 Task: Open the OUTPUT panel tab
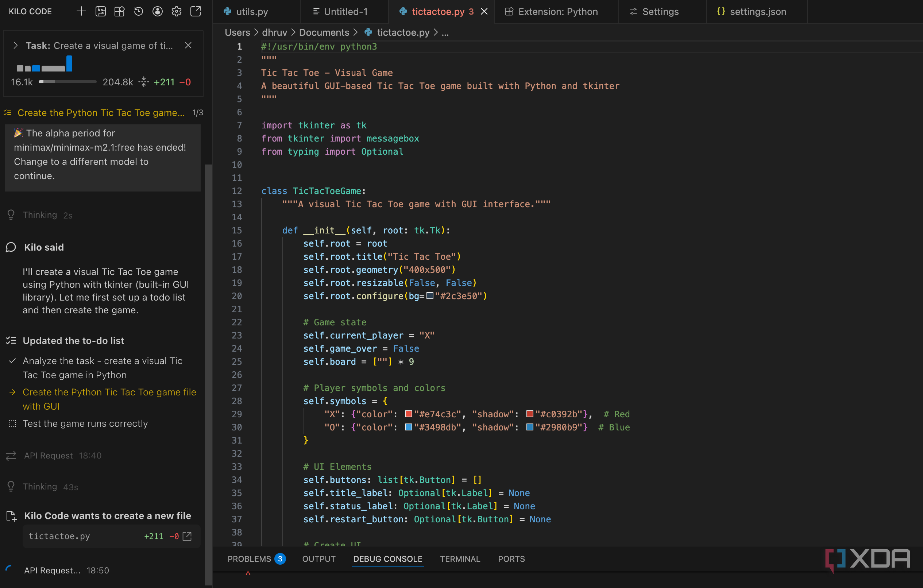[319, 559]
